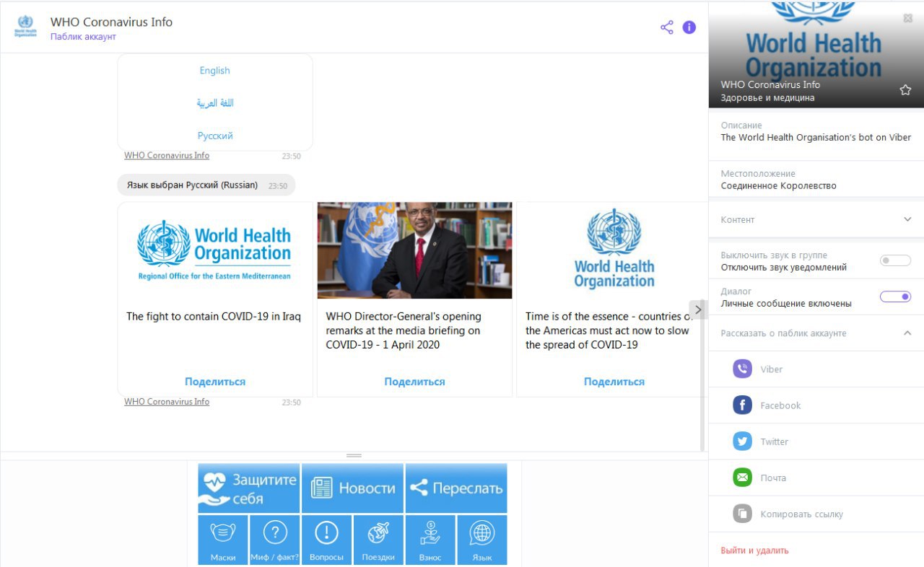924x567 pixels.
Task: Click WHO Coronavirus Info sender under language list
Action: 167,155
